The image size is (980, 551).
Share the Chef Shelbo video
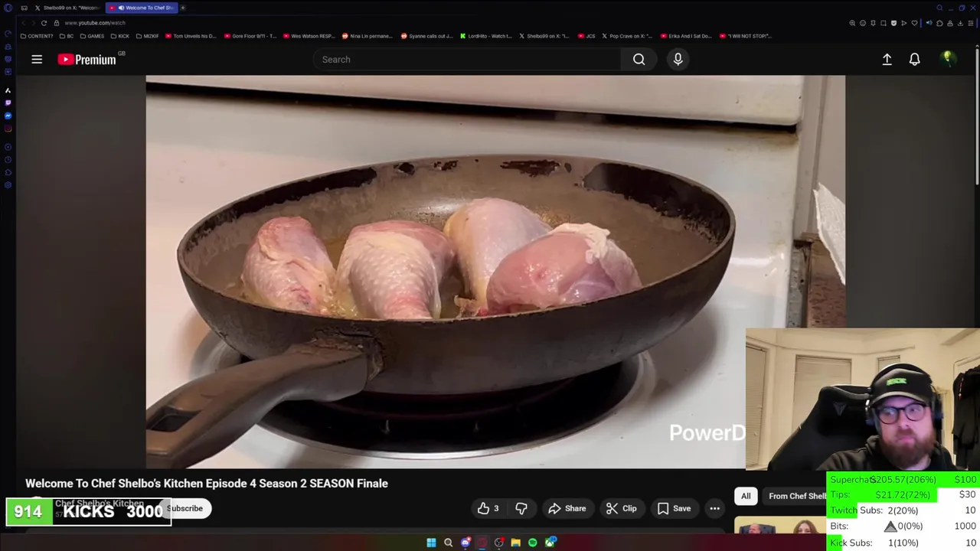click(x=567, y=508)
